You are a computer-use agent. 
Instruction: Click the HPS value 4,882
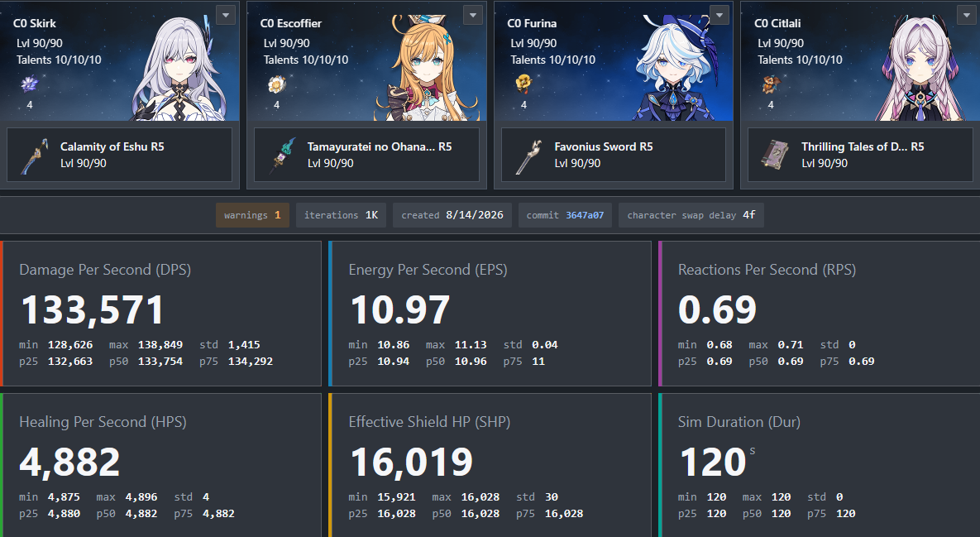[x=70, y=463]
